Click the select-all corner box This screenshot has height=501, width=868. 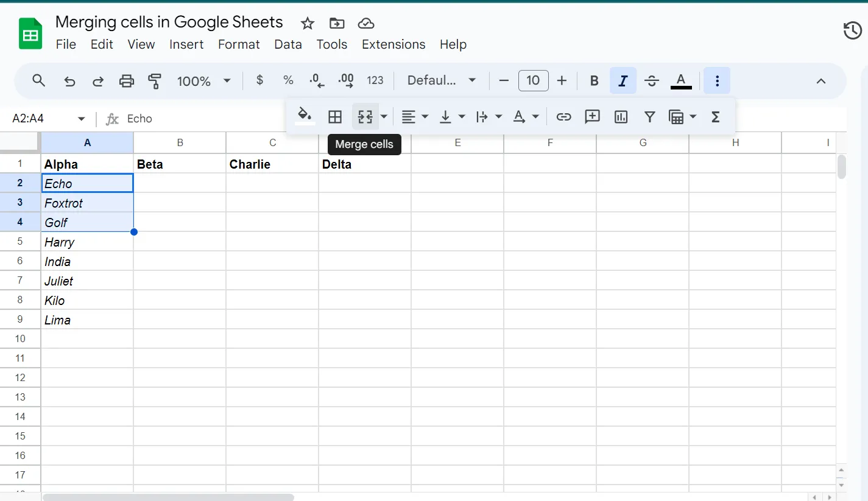(x=20, y=142)
